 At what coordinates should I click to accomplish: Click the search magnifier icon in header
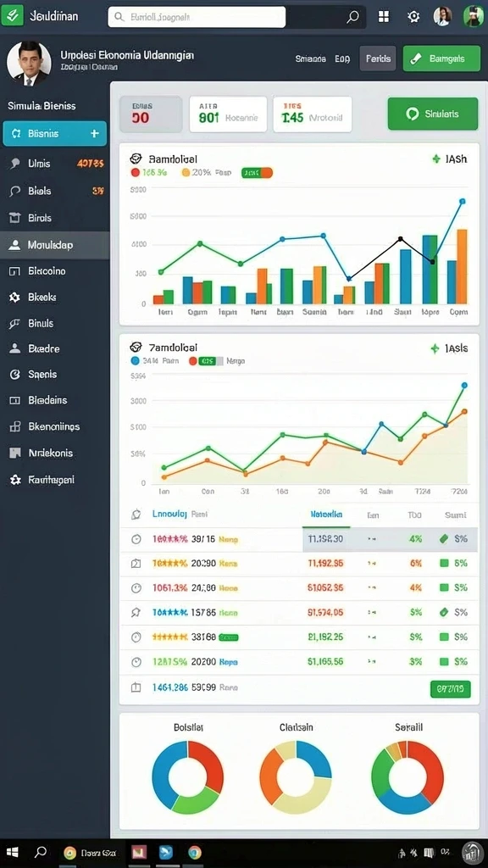tap(352, 17)
